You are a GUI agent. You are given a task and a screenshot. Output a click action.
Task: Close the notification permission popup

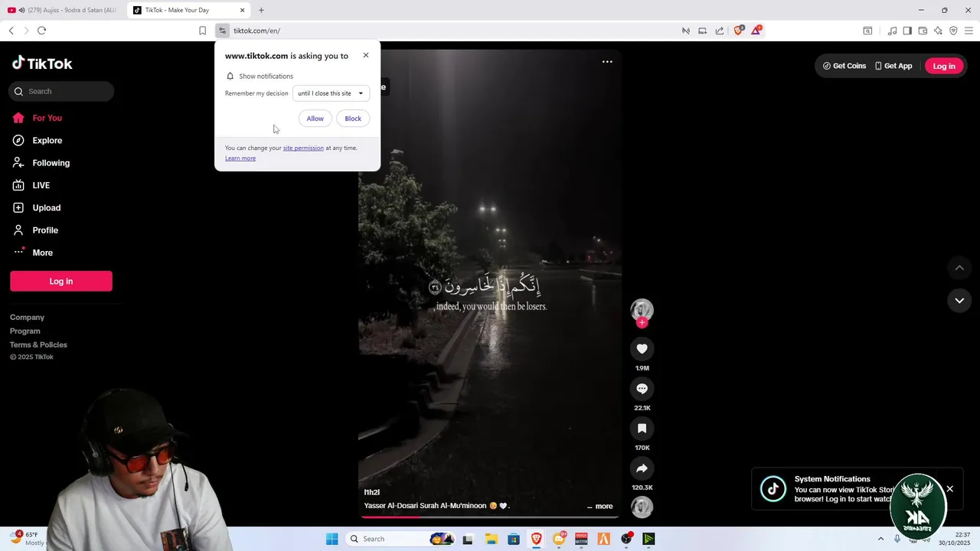pyautogui.click(x=366, y=55)
